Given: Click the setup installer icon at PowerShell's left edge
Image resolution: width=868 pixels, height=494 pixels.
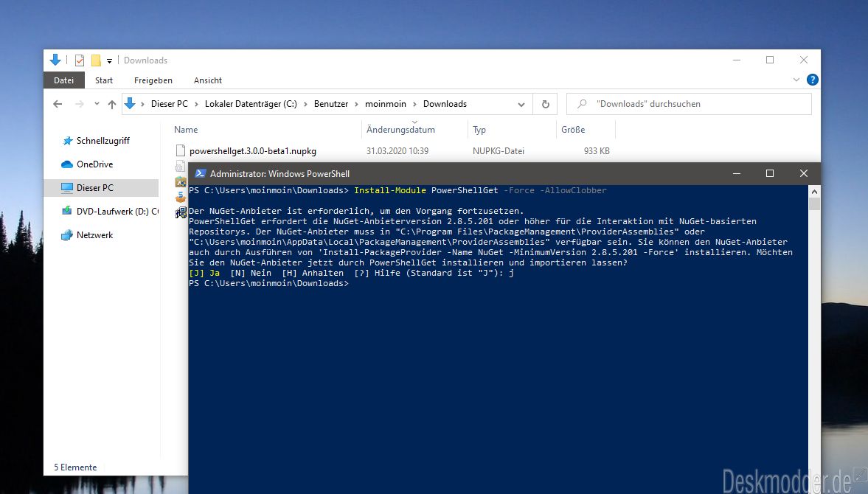Looking at the screenshot, I should (181, 212).
